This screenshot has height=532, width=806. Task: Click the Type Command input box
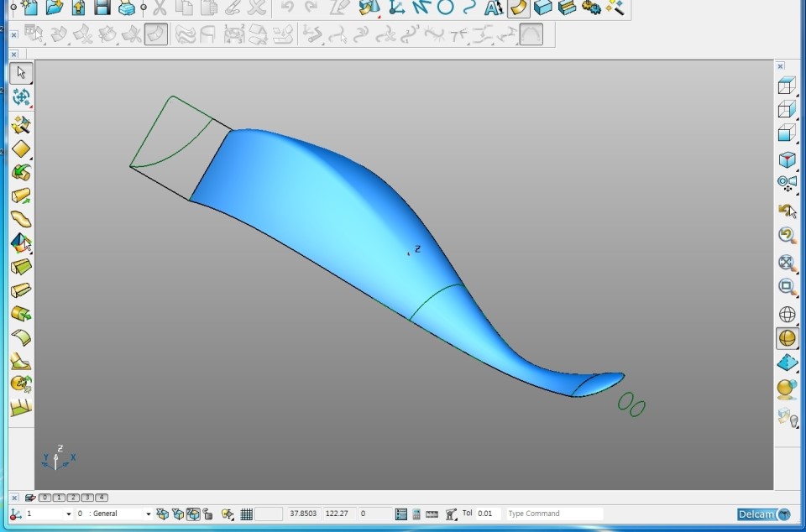(554, 514)
